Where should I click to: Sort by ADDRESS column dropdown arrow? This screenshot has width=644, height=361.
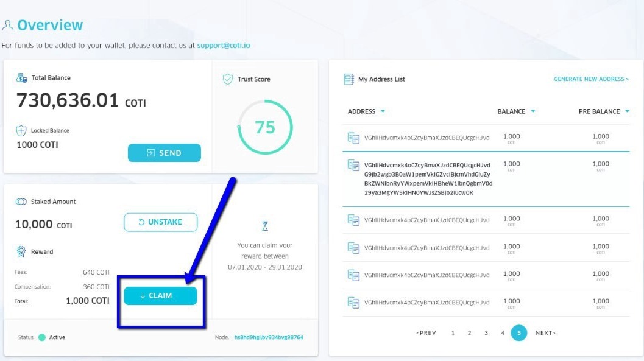(x=383, y=111)
